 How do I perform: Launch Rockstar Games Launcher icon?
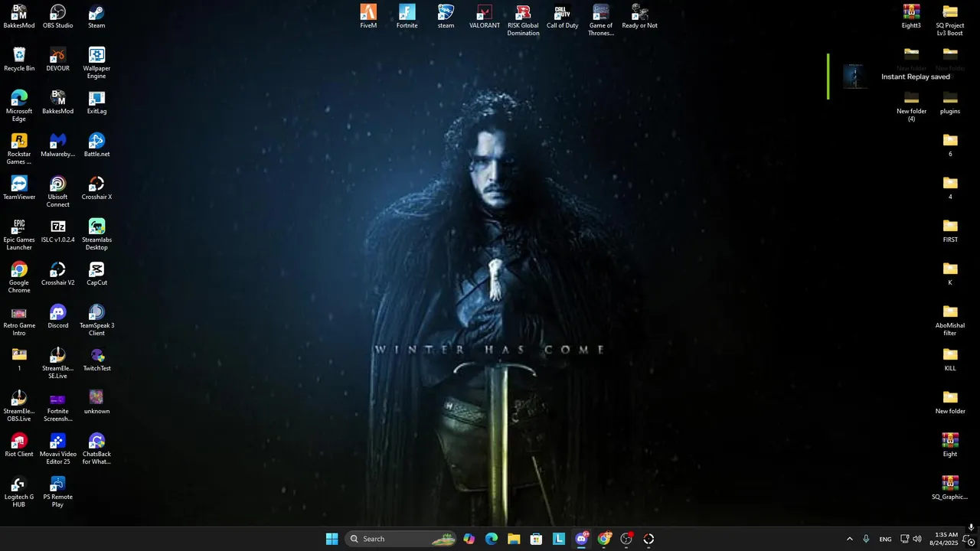coord(19,148)
